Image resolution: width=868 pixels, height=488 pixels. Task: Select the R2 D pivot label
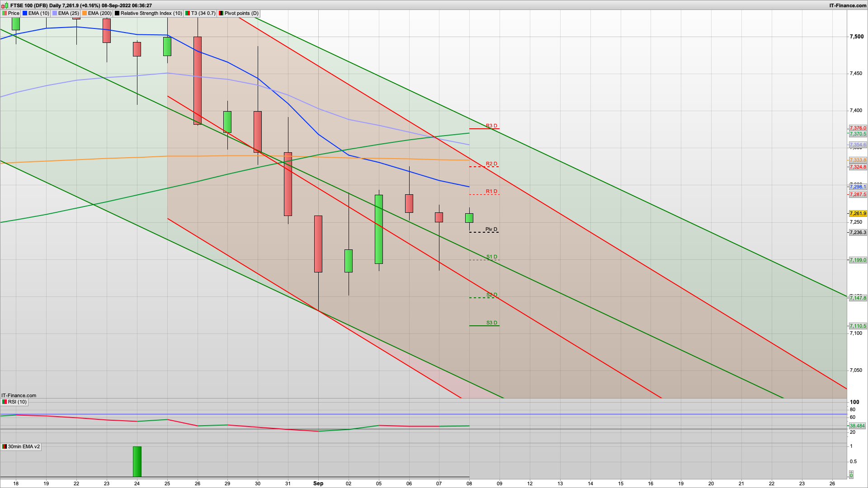click(491, 164)
